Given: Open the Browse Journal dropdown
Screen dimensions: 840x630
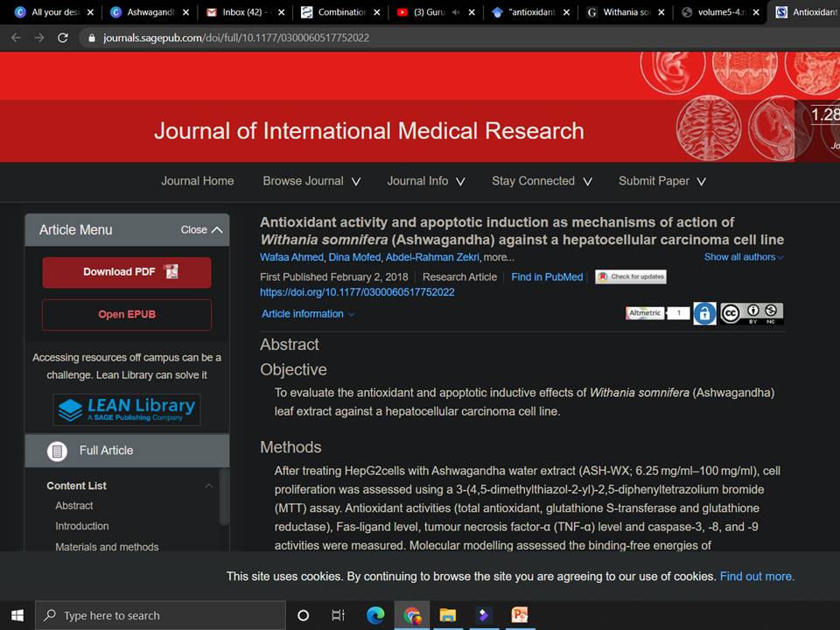Looking at the screenshot, I should [311, 181].
